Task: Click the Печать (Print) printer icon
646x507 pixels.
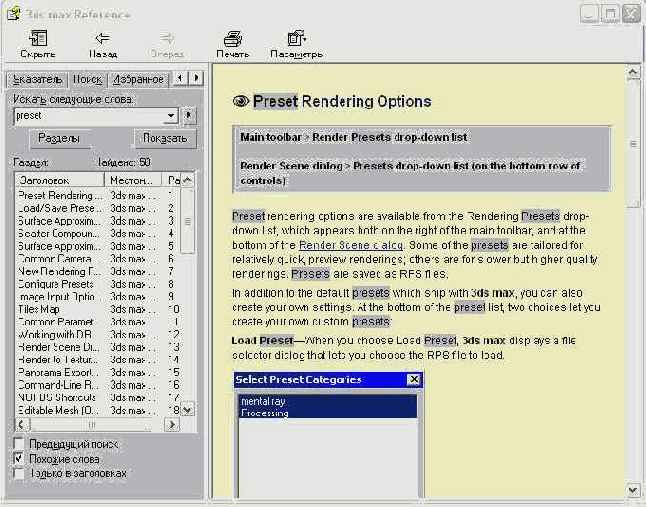Action: coord(232,38)
